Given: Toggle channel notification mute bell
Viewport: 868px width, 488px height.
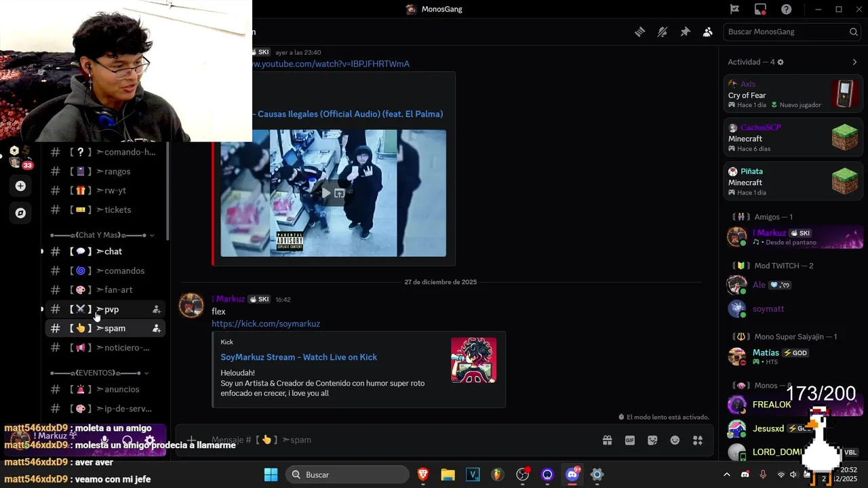Looking at the screenshot, I should [663, 32].
